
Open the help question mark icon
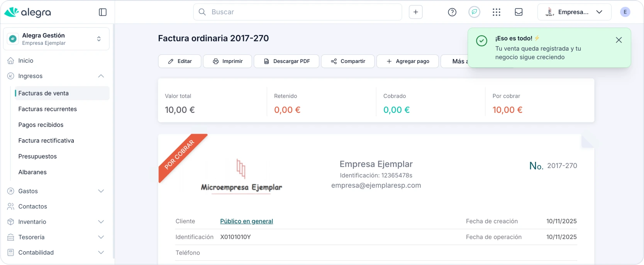(x=452, y=12)
